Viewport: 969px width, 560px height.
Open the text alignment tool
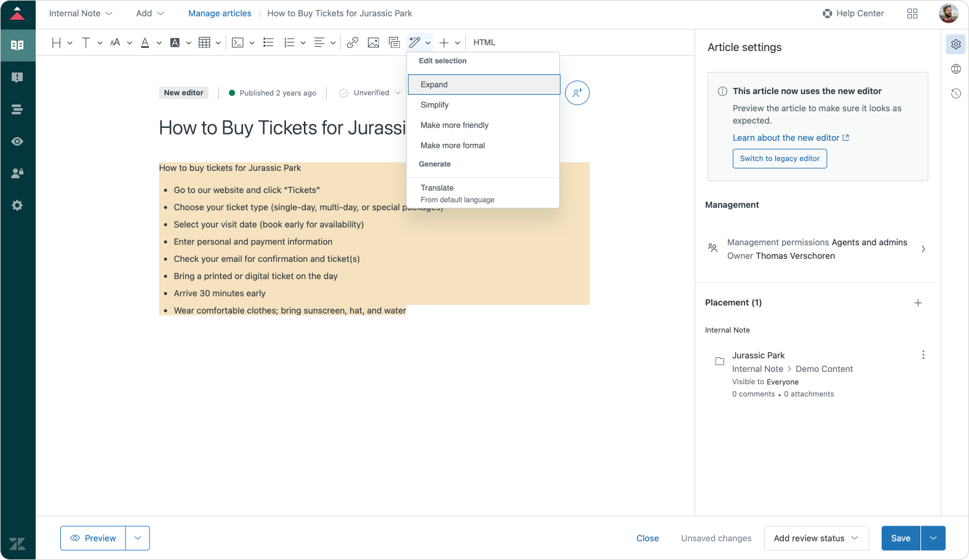[x=319, y=42]
